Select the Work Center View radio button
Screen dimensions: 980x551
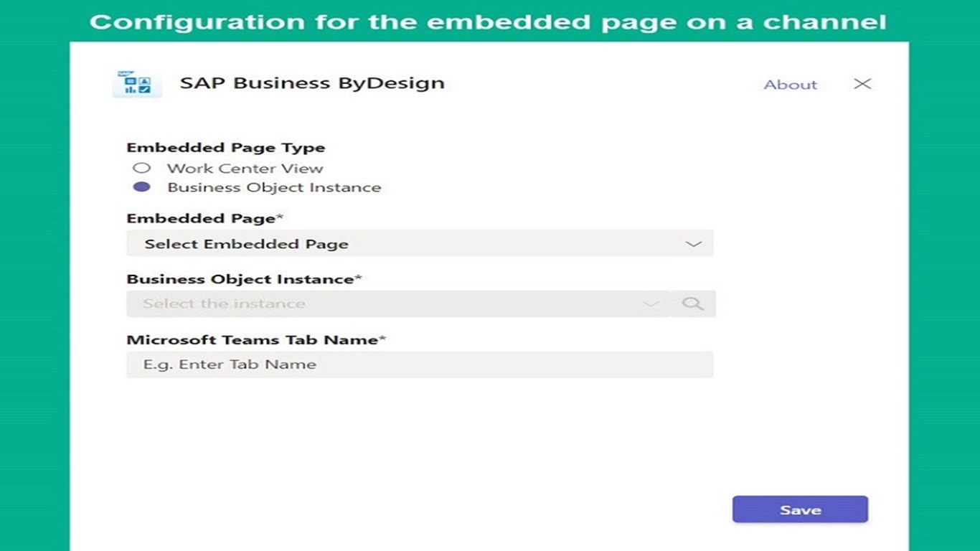click(x=142, y=168)
